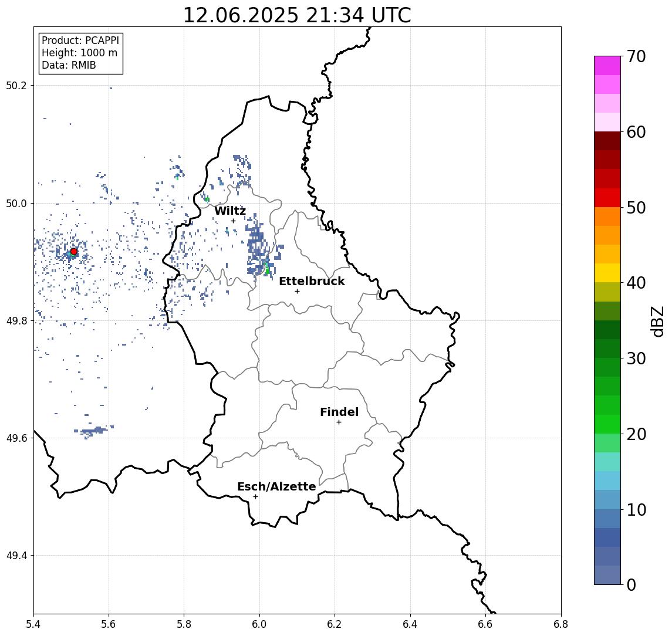672x636 pixels.
Task: Click the latitude axis label 49.6
Action: [16, 438]
